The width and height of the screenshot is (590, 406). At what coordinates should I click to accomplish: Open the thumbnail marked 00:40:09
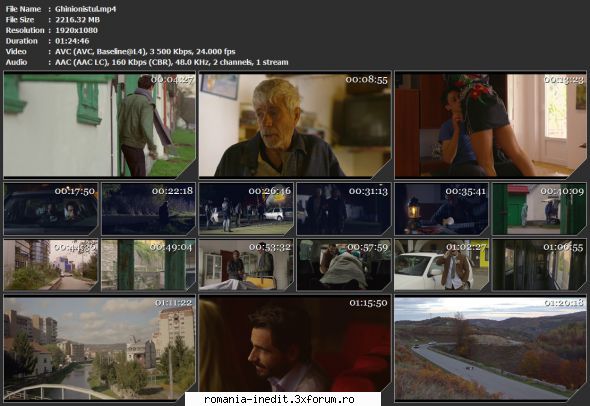point(539,209)
